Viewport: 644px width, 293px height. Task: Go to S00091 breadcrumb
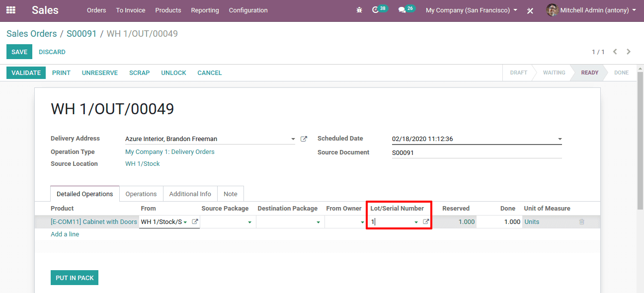81,34
